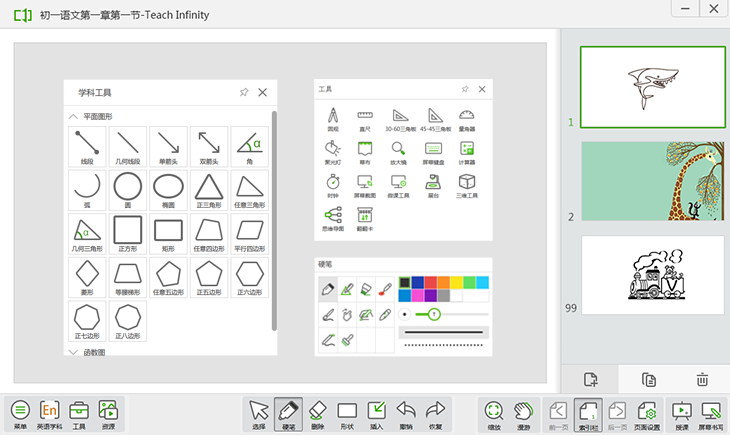Collapse the 平面图形 section
This screenshot has width=730, height=435.
[x=73, y=116]
